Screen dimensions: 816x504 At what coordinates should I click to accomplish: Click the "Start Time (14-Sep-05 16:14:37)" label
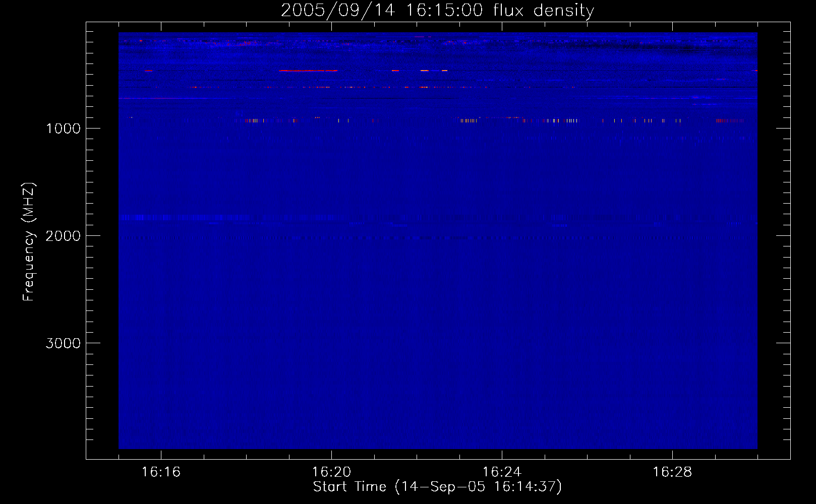point(437,487)
